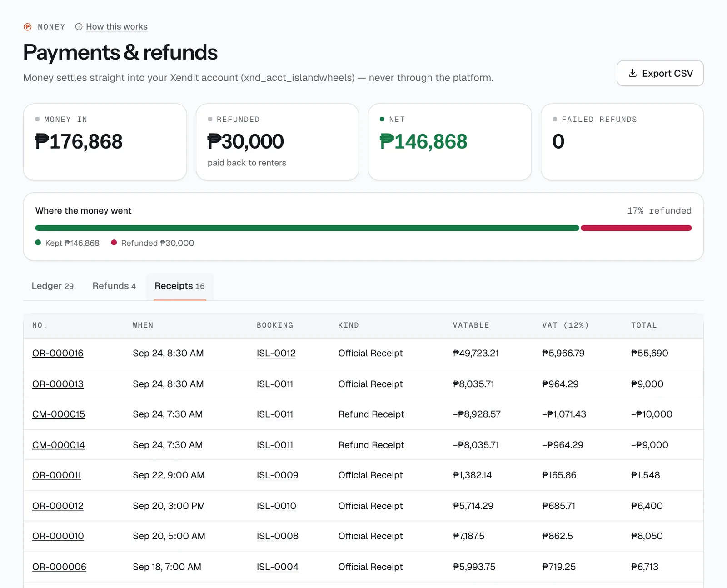The height and width of the screenshot is (588, 727).
Task: Click the green Kept legend dot
Action: click(x=38, y=243)
